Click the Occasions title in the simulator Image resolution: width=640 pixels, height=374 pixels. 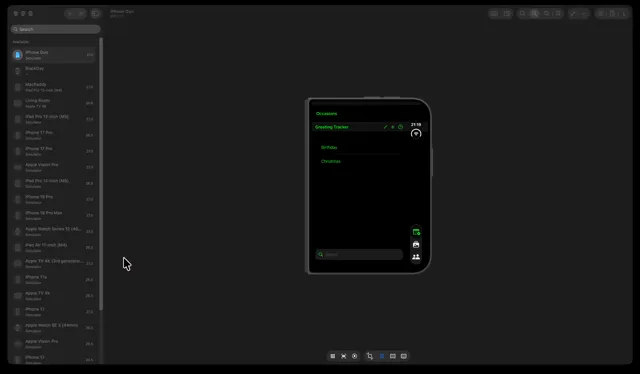327,114
